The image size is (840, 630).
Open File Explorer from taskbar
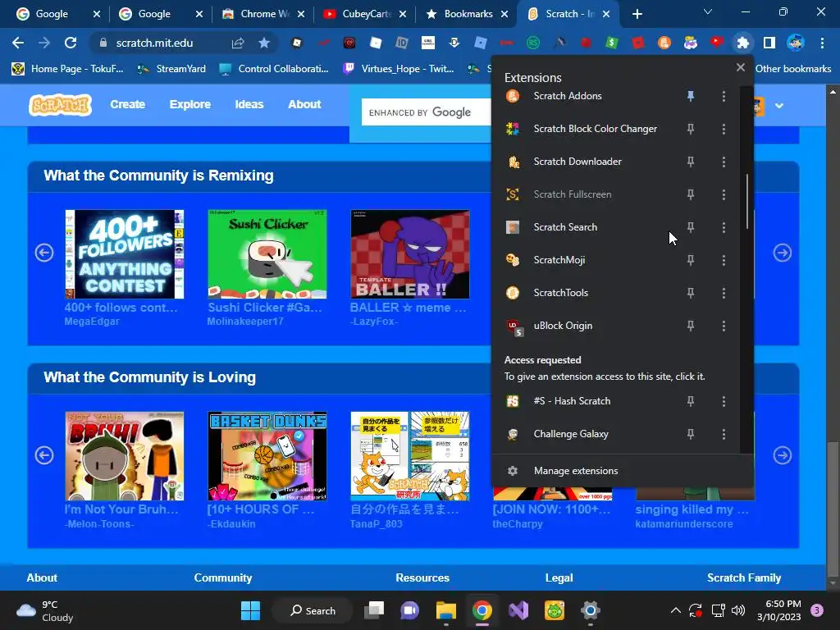(445, 610)
